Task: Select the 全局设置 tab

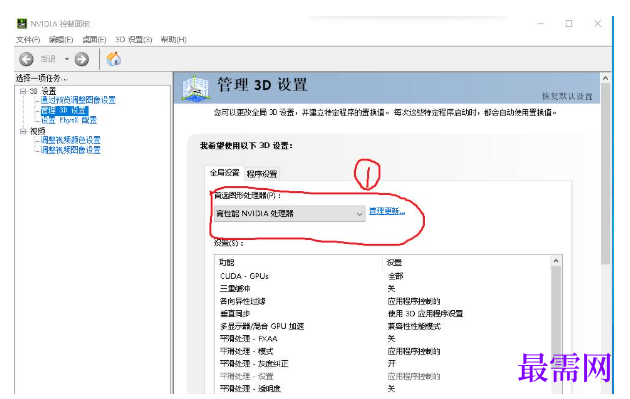Action: (225, 173)
